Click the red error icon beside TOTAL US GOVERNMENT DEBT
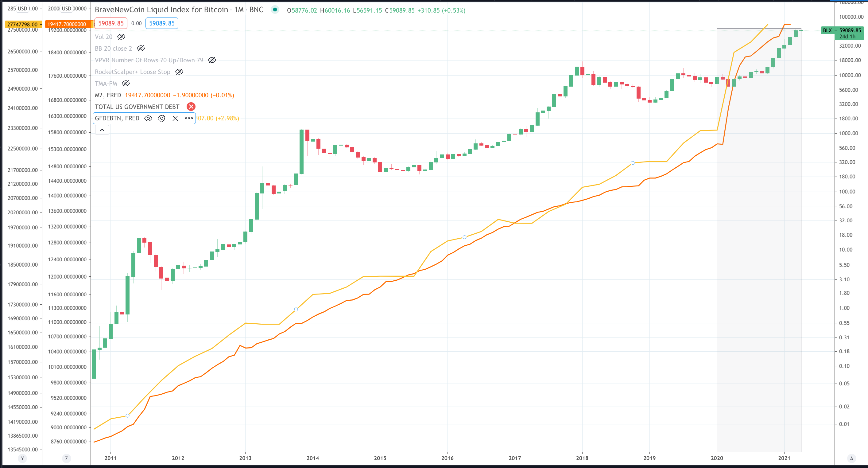This screenshot has width=868, height=468. click(x=191, y=107)
